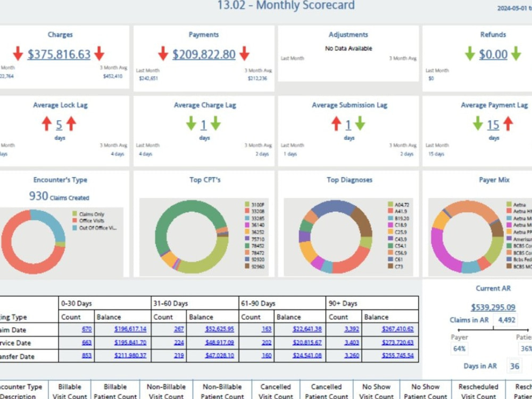Select the Aetna legend entry in Payer Mix
Viewport: 532px width, 399px height.
pyautogui.click(x=517, y=205)
